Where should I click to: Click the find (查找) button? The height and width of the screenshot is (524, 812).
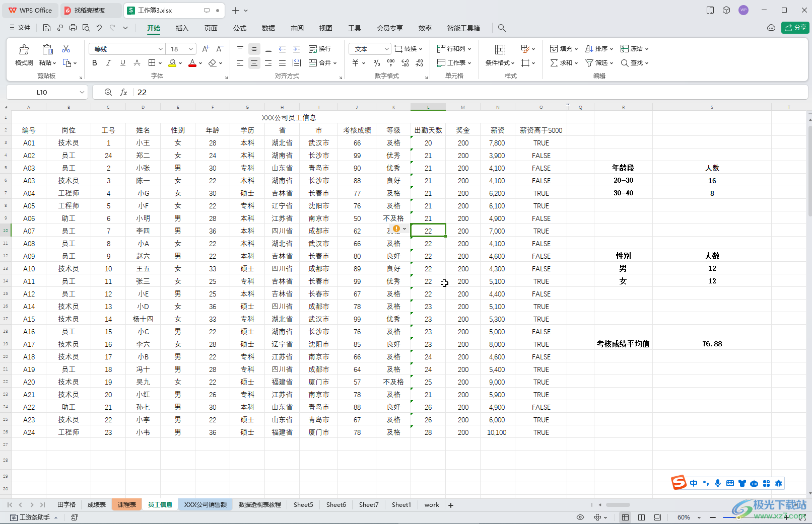(x=634, y=63)
